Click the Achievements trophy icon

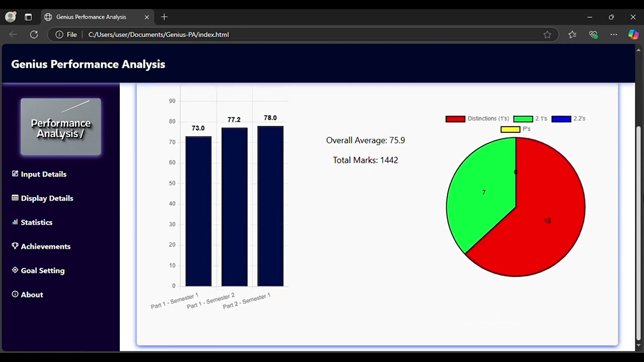point(15,246)
